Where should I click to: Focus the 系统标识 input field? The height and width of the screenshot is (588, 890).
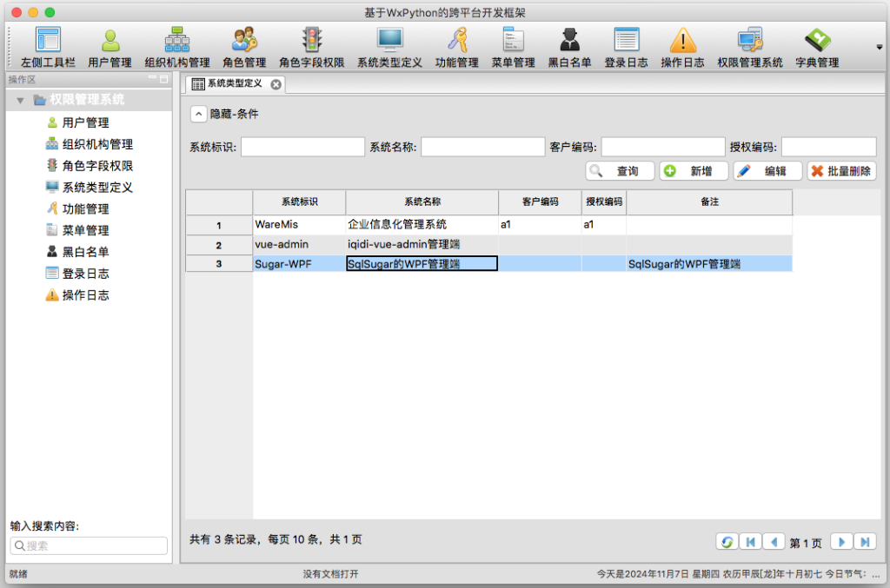tap(302, 147)
